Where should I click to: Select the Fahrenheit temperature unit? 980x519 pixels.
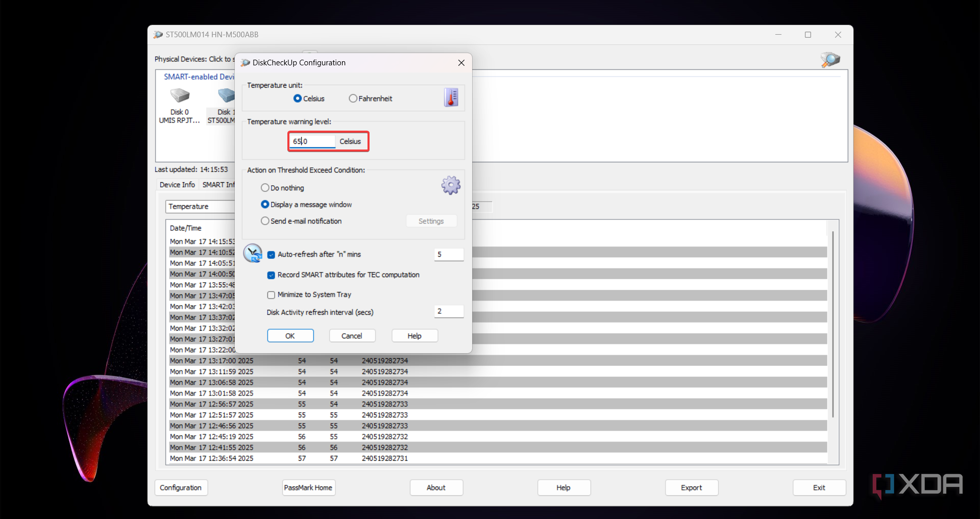[x=353, y=98]
